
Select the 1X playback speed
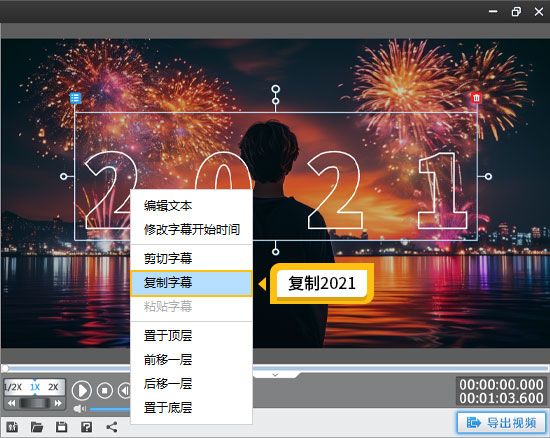click(x=35, y=387)
